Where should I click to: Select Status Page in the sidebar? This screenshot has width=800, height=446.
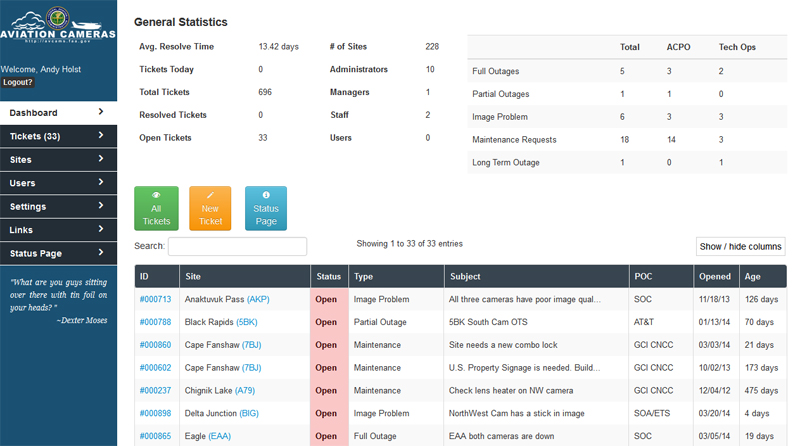coord(58,254)
